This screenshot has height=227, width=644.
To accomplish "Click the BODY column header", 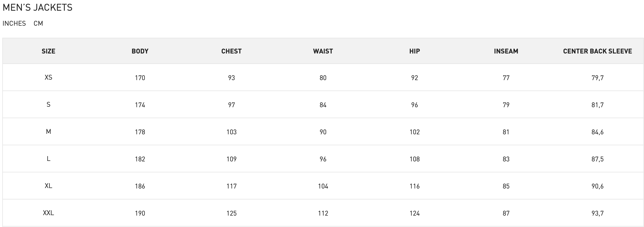I will pyautogui.click(x=140, y=51).
